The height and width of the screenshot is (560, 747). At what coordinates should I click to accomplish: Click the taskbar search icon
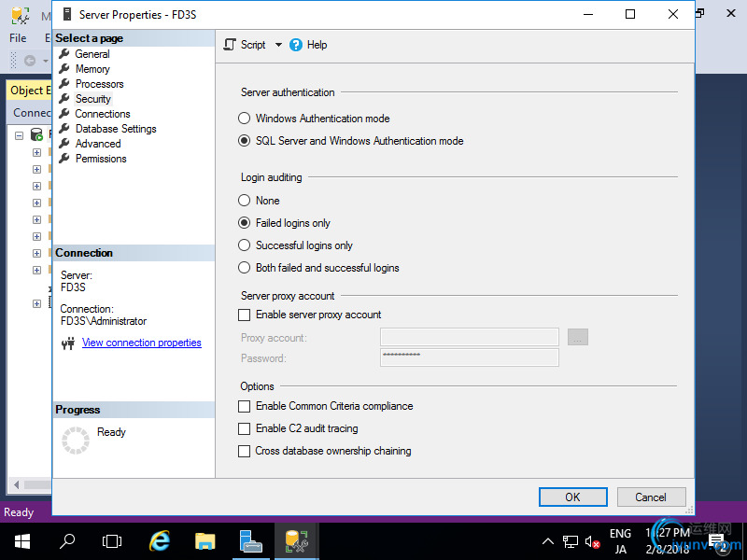coord(66,541)
